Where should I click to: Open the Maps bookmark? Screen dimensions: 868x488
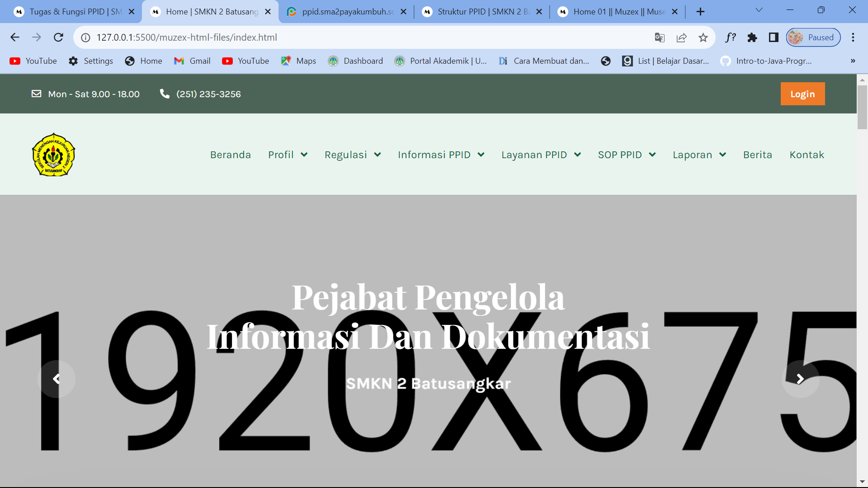298,61
